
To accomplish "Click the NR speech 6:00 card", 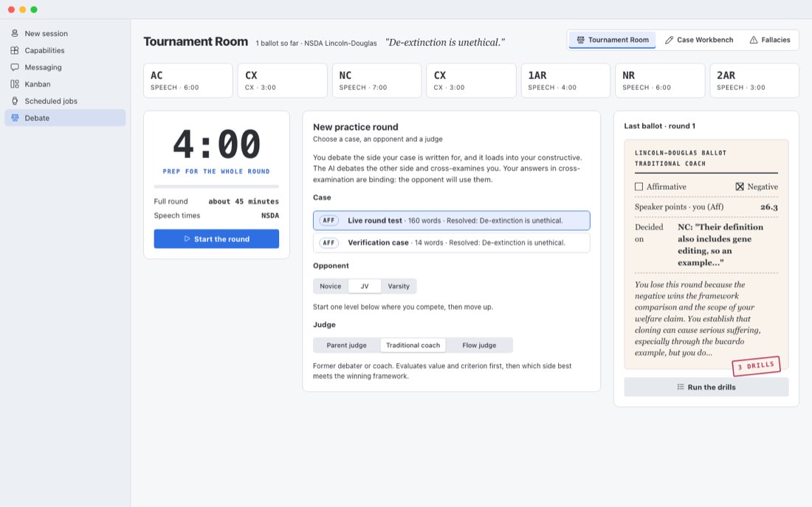I will click(x=660, y=80).
